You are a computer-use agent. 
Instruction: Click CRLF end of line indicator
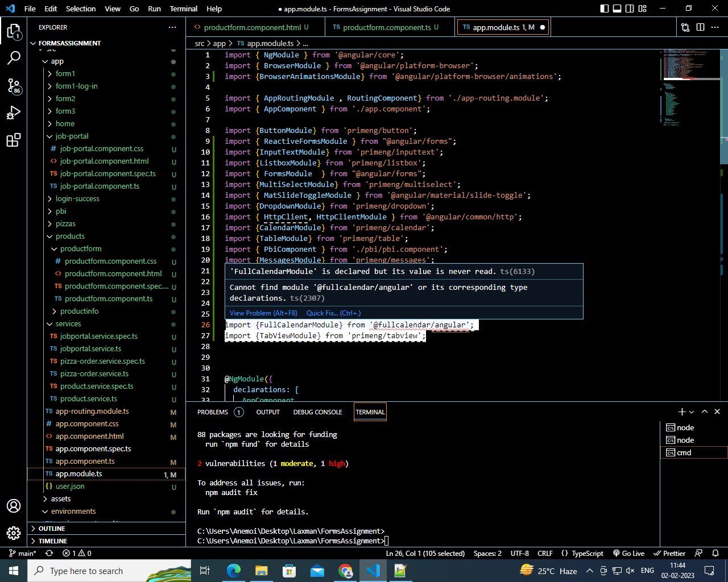click(x=545, y=553)
